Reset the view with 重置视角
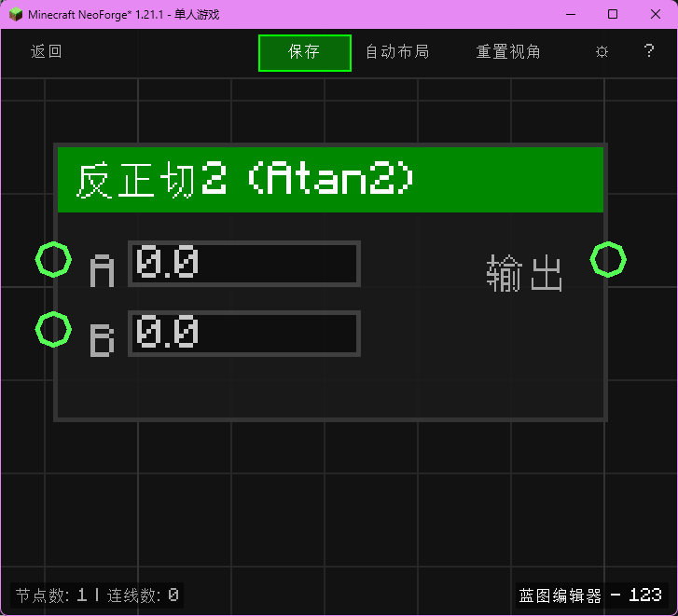Image resolution: width=678 pixels, height=616 pixels. (508, 52)
